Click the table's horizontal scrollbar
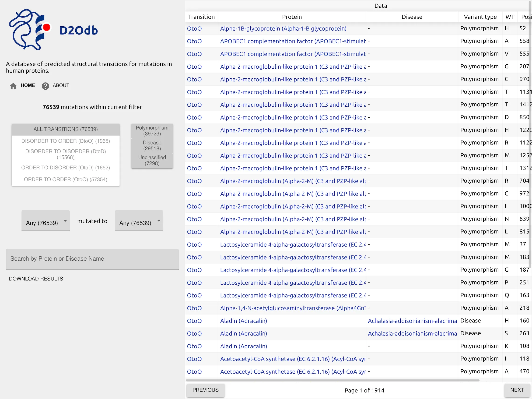The width and height of the screenshot is (532, 399). (x=332, y=381)
